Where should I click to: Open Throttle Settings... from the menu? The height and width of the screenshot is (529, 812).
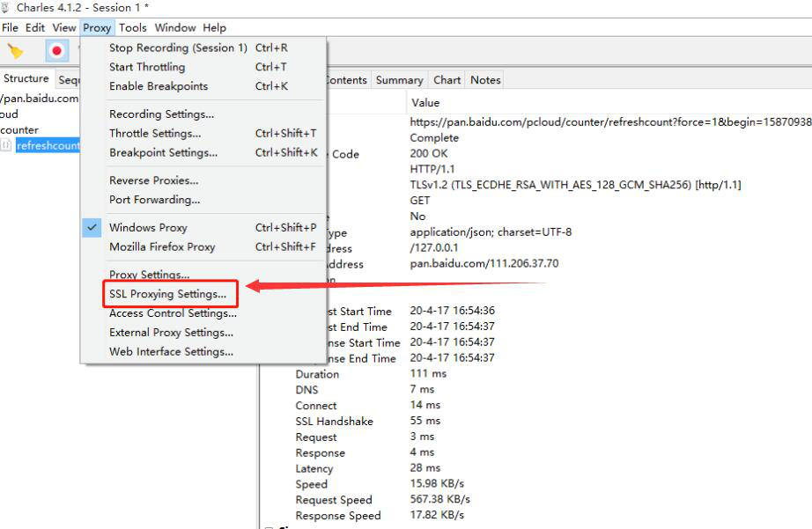(203, 133)
